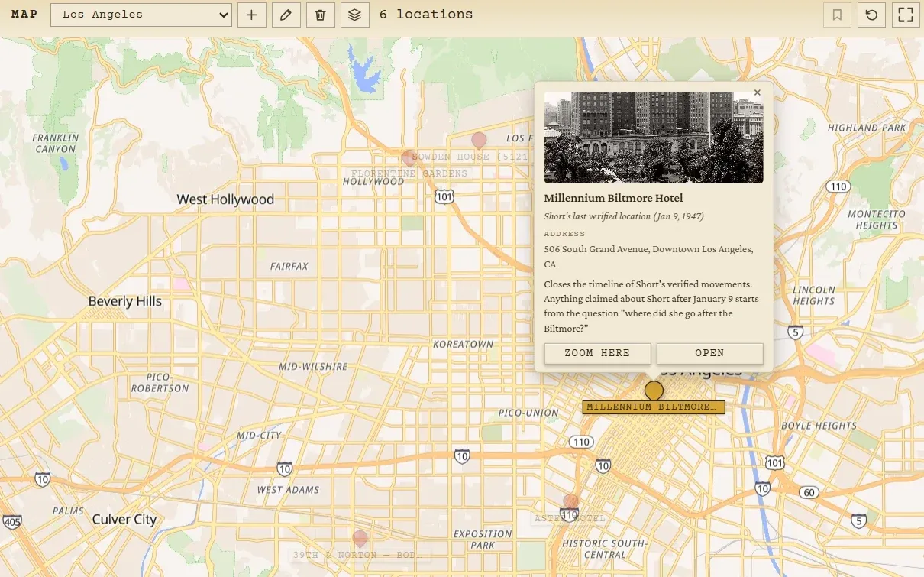The width and height of the screenshot is (924, 577).
Task: Click the Sowden House label
Action: (470, 157)
